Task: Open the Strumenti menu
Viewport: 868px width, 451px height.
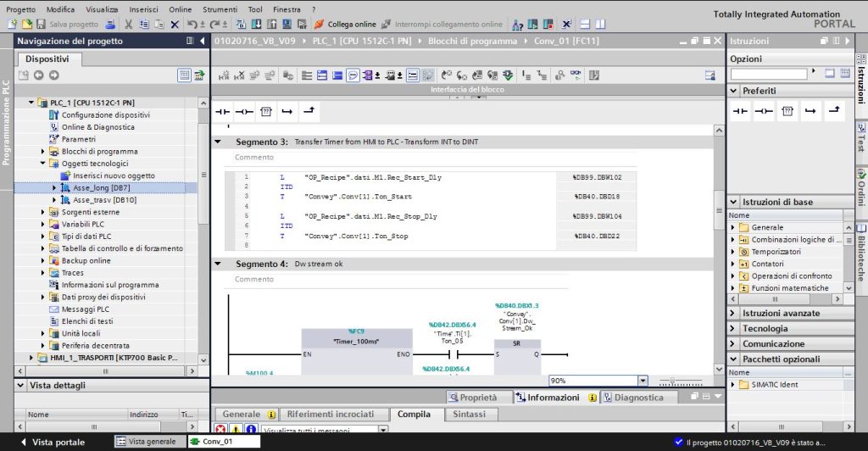Action: click(220, 9)
